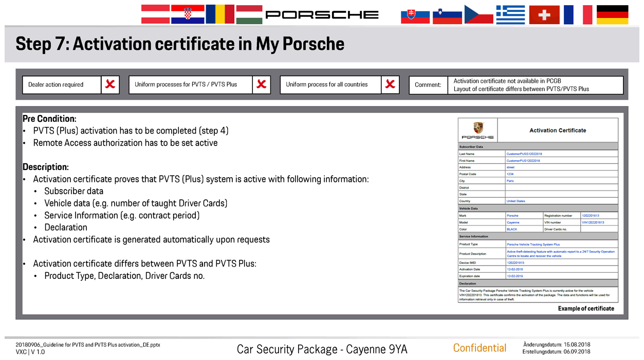
Task: Click 'Subscriber Data' section header in certificate
Action: point(471,147)
